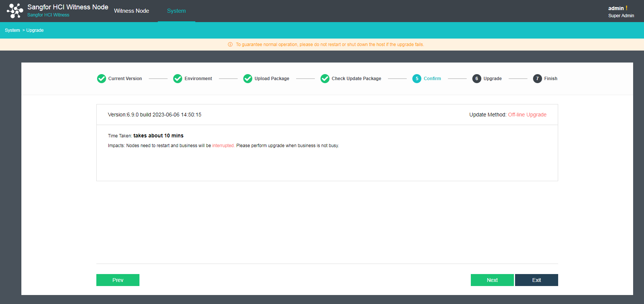Exit the upgrade wizard
The width and height of the screenshot is (644, 304).
[536, 280]
